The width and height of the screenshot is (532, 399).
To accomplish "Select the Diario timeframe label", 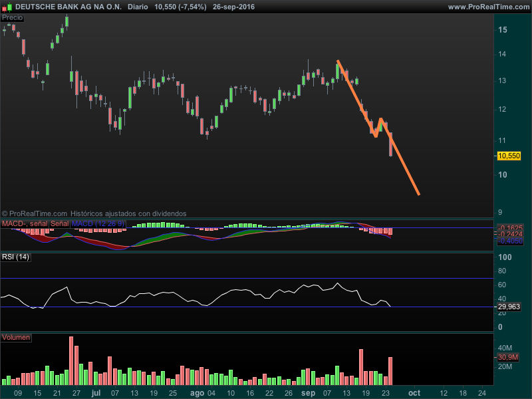I will pyautogui.click(x=138, y=7).
